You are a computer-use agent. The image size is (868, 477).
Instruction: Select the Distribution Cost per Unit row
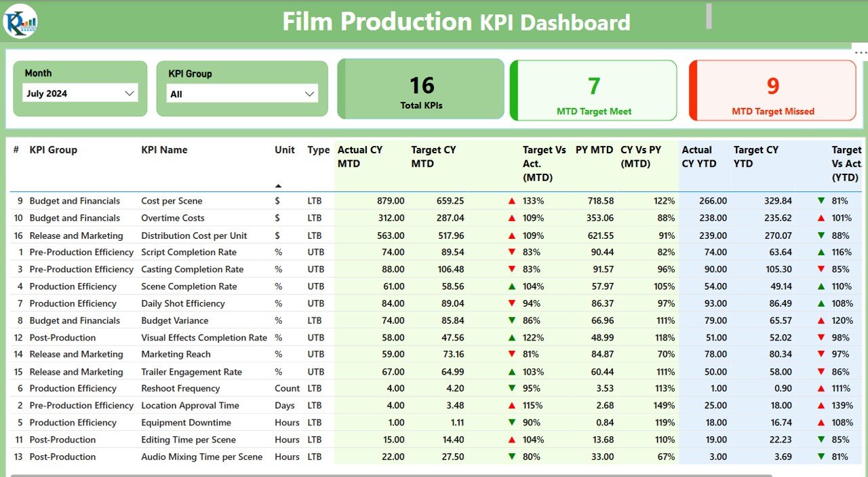[x=434, y=235]
